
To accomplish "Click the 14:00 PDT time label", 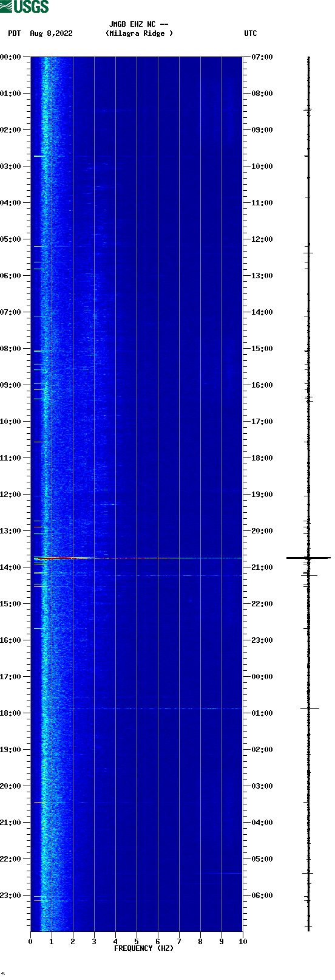I will coord(11,567).
